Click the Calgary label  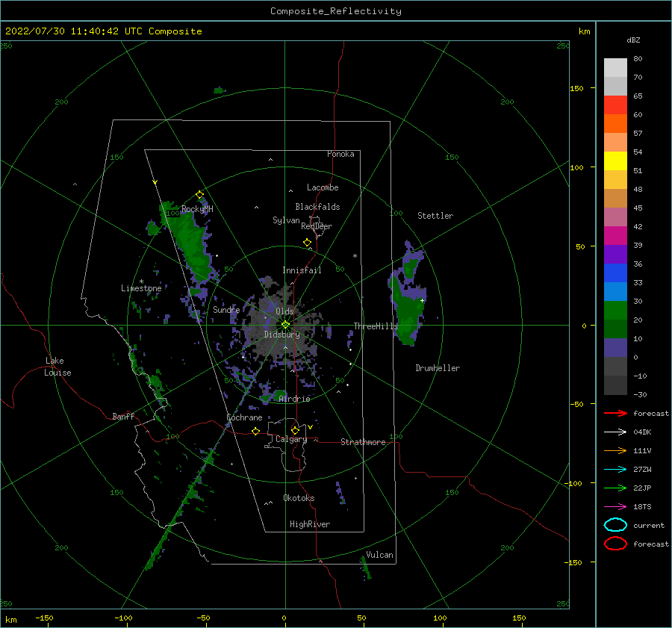[291, 439]
